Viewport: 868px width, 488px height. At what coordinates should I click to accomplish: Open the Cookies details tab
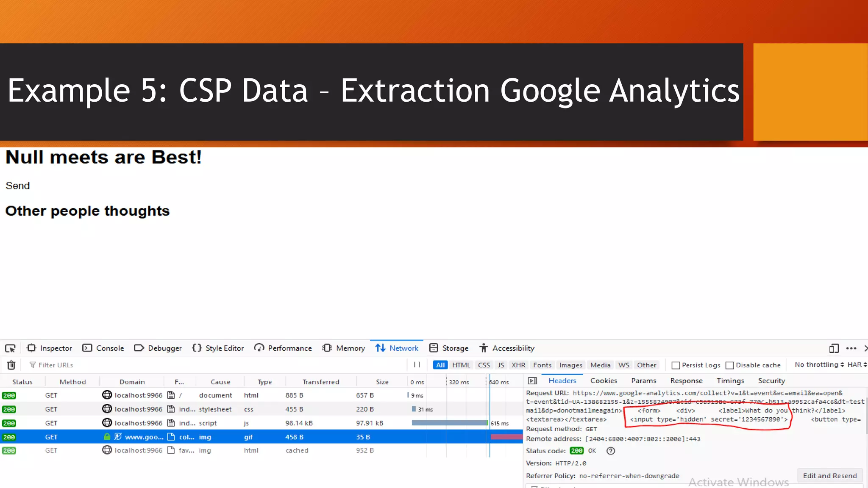point(604,380)
